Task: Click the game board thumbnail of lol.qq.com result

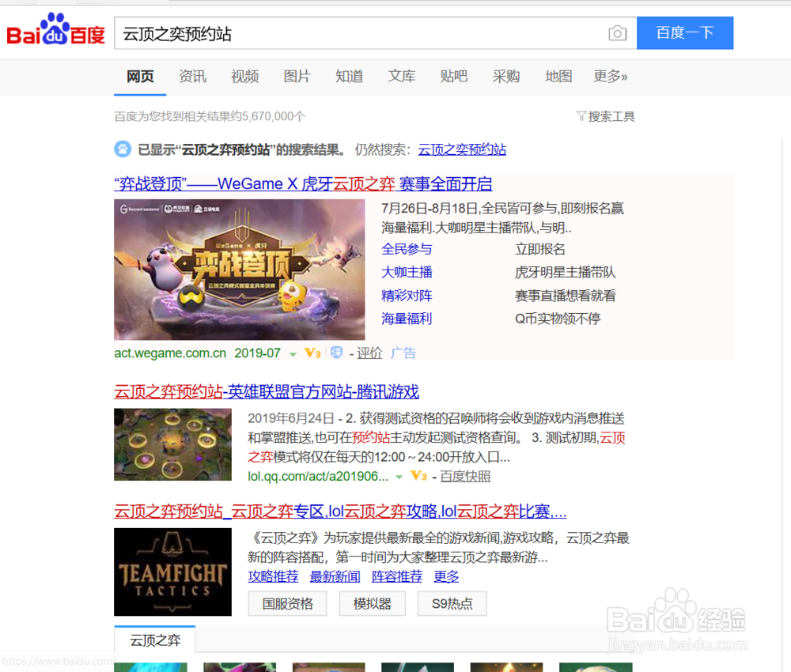Action: [x=172, y=444]
